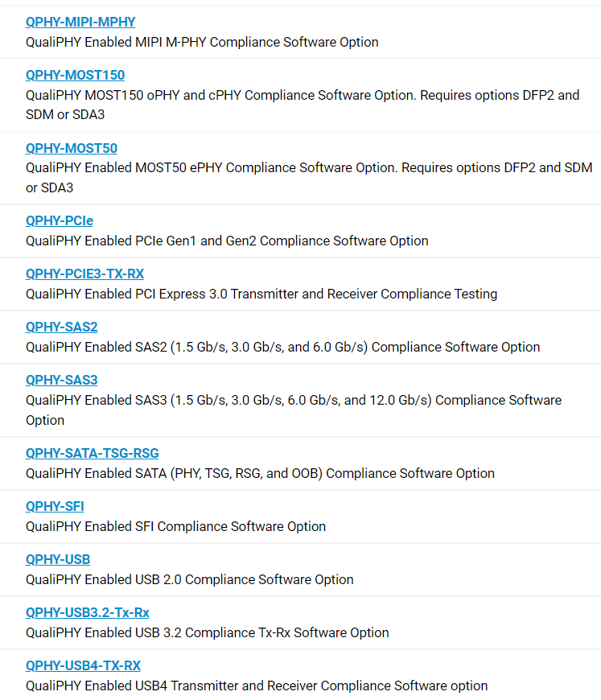Open the QPHY-MIPI-MPHY link
The height and width of the screenshot is (700, 601).
click(x=80, y=22)
